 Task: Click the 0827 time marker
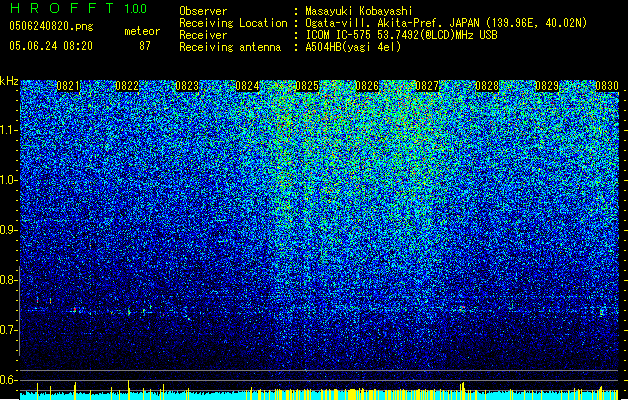pos(427,86)
